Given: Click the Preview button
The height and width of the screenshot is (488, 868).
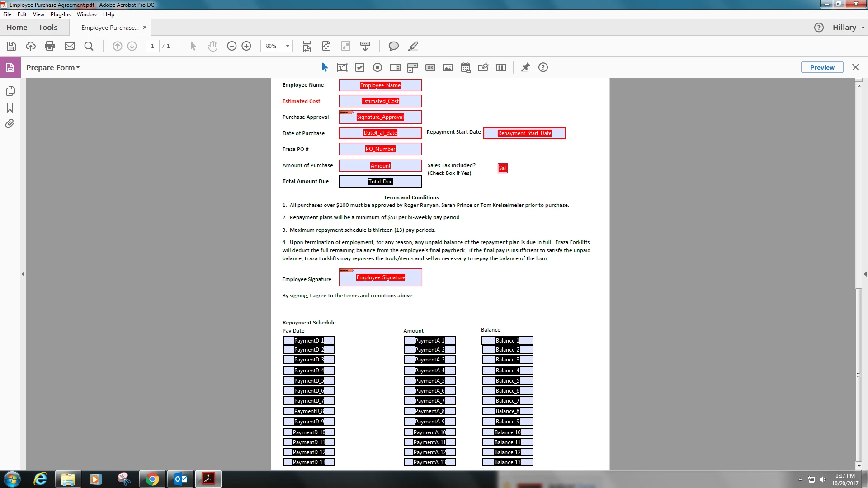Looking at the screenshot, I should click(x=822, y=67).
